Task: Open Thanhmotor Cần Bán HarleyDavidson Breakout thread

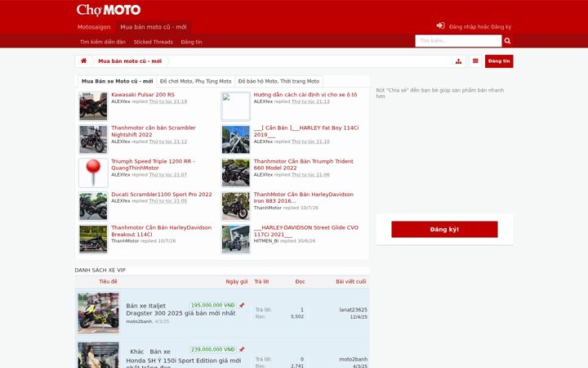Action: pos(161,231)
